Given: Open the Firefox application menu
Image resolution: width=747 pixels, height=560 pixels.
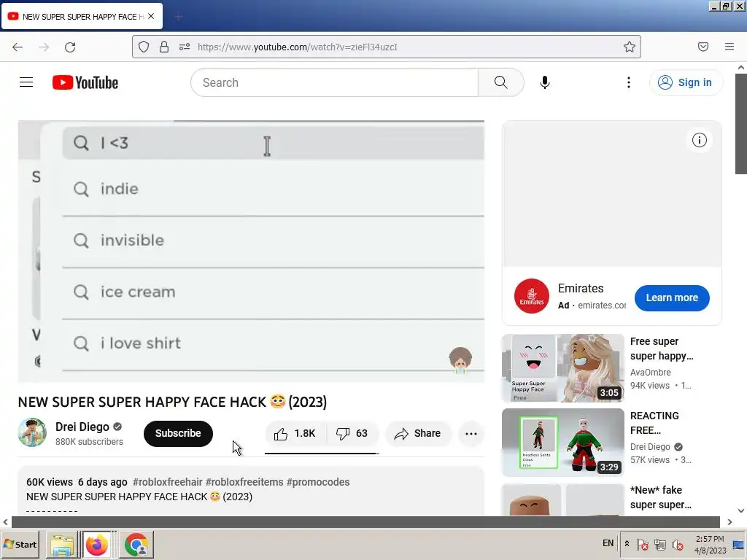Looking at the screenshot, I should pyautogui.click(x=729, y=47).
